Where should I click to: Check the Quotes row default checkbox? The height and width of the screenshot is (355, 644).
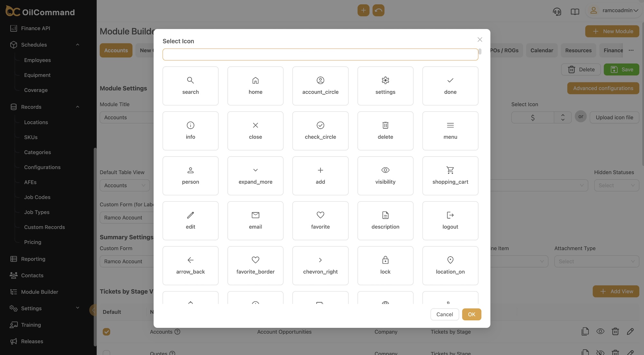point(106,352)
